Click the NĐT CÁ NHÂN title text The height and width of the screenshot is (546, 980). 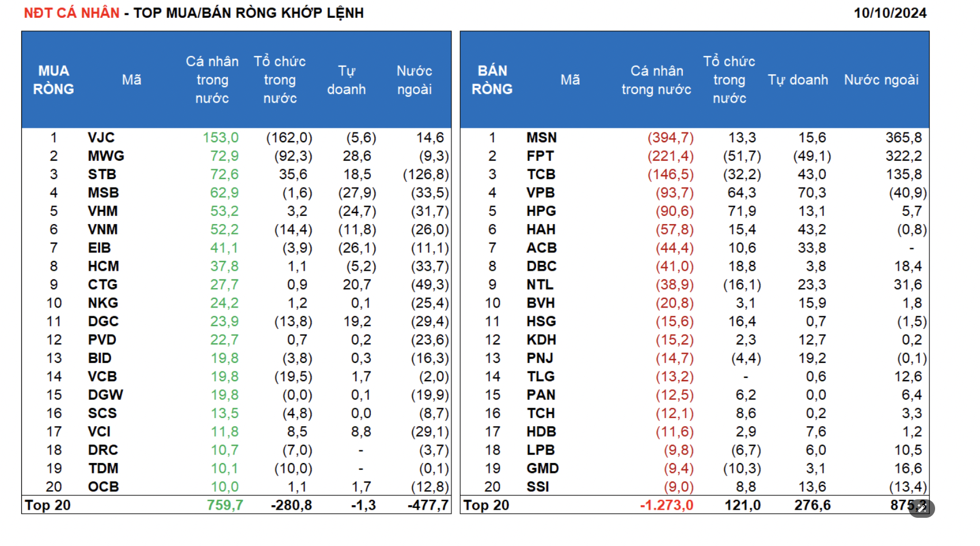point(71,13)
